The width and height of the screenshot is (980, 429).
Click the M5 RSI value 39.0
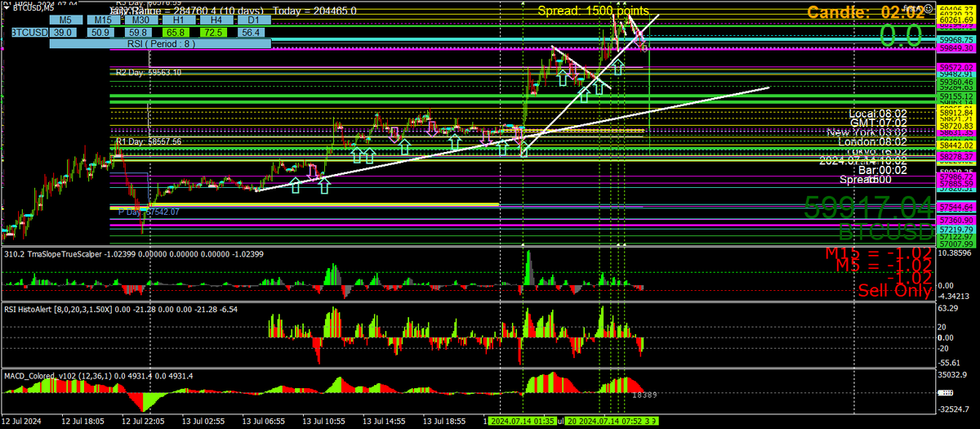(65, 32)
